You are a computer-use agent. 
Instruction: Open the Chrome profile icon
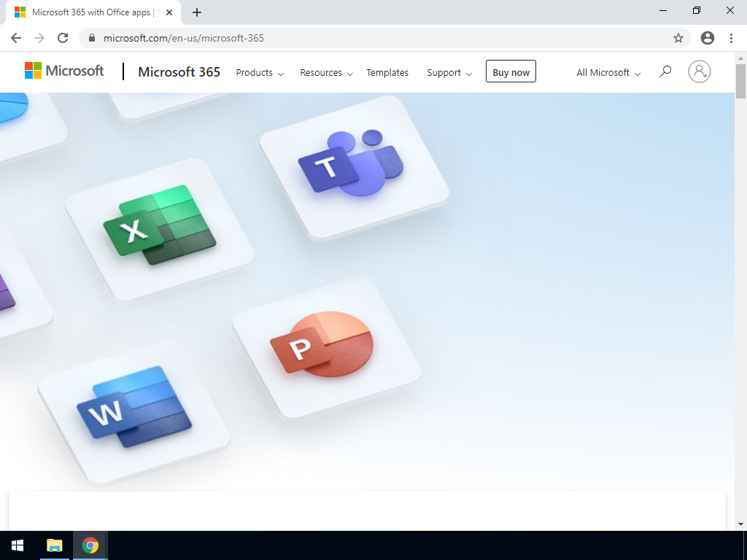708,38
